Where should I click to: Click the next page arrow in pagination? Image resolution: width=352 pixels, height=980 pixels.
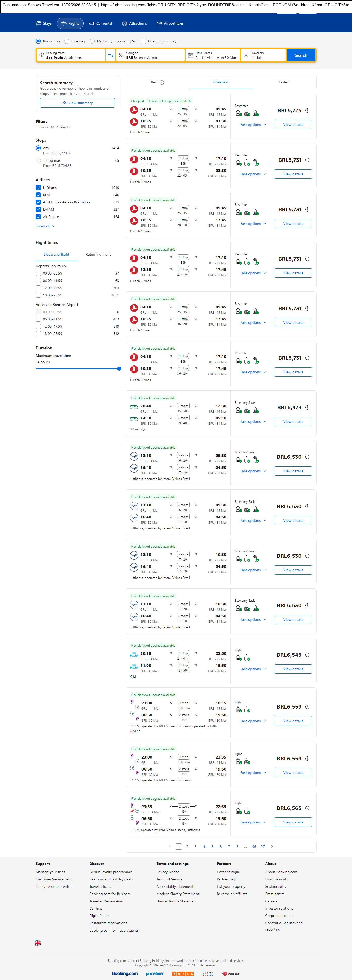coord(272,846)
